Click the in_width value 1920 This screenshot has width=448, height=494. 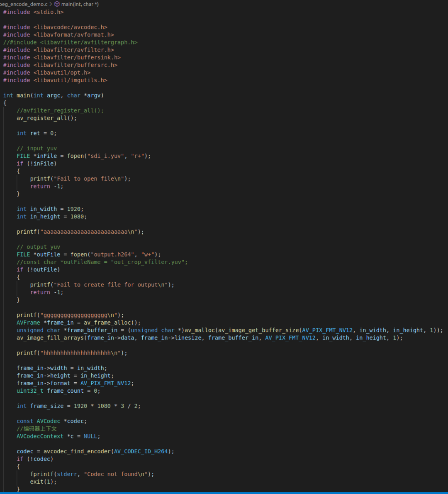(x=75, y=209)
